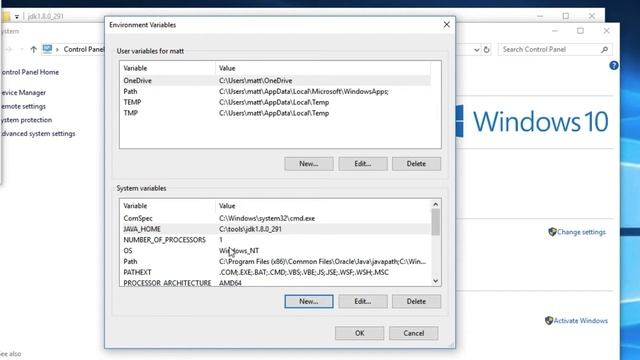Maximize the jdk1.8.0_291 Explorer window

(566, 16)
